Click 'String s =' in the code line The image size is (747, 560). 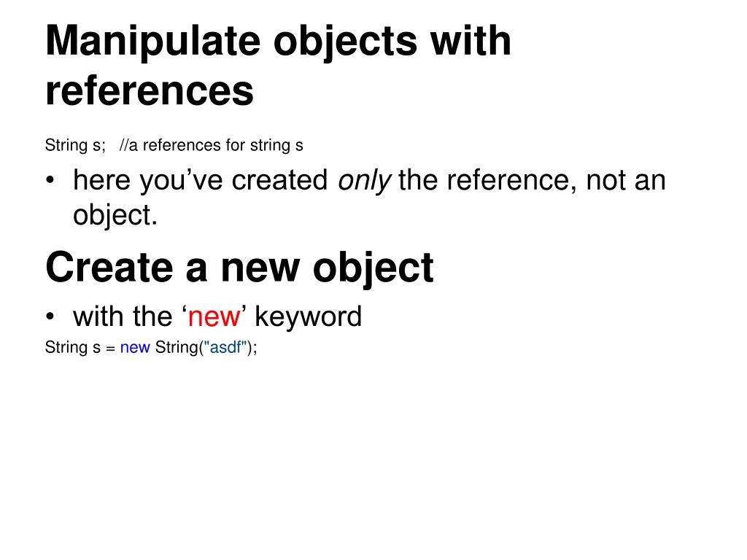click(80, 348)
